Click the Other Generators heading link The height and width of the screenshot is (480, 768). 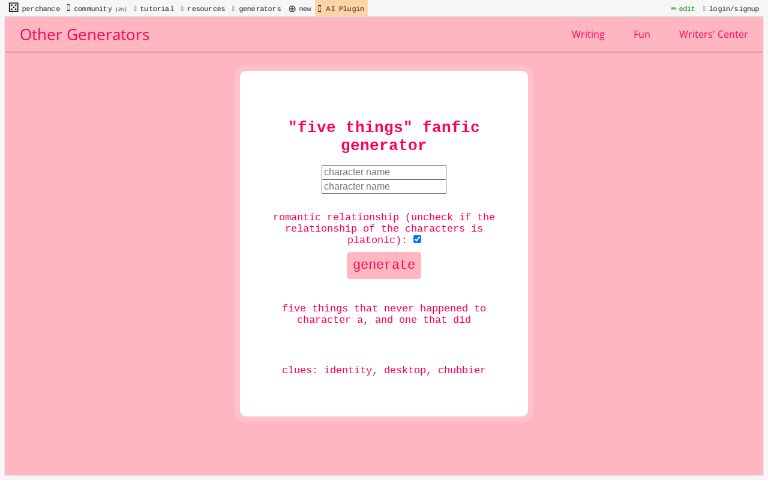pos(85,34)
